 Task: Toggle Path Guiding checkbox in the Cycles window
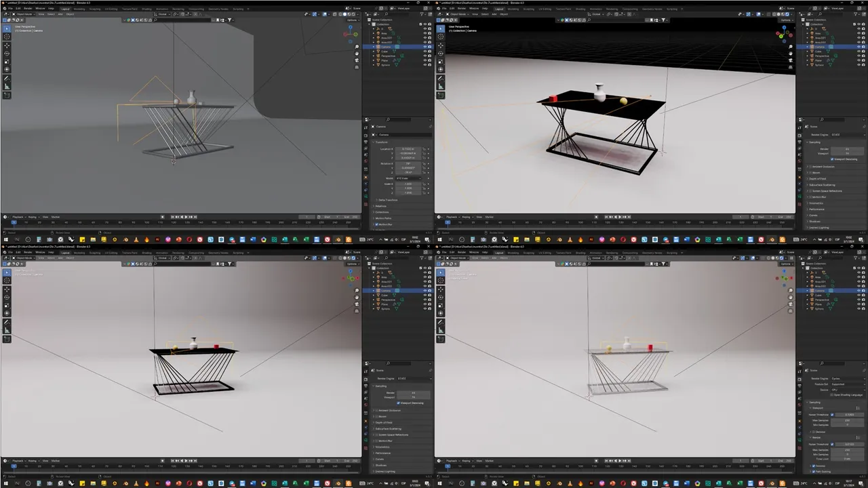tap(814, 472)
